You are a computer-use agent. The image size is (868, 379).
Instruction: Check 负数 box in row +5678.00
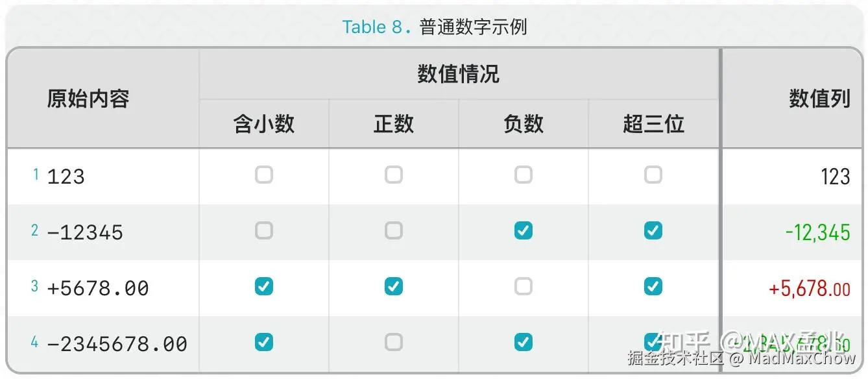(523, 286)
